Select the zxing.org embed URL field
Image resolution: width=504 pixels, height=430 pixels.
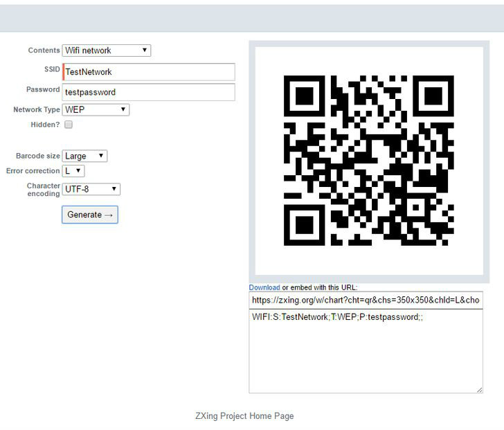coord(366,300)
